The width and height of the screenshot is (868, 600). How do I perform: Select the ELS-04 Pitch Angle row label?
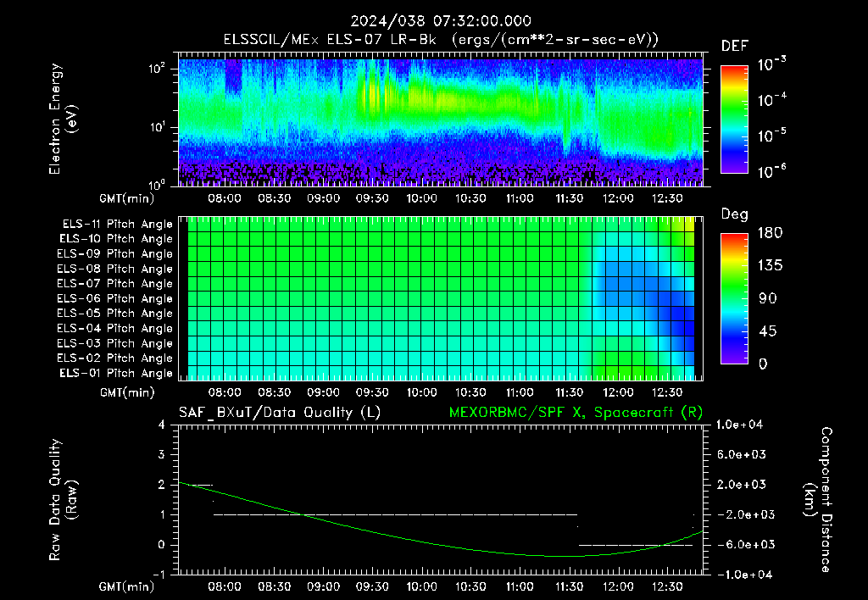coord(114,328)
